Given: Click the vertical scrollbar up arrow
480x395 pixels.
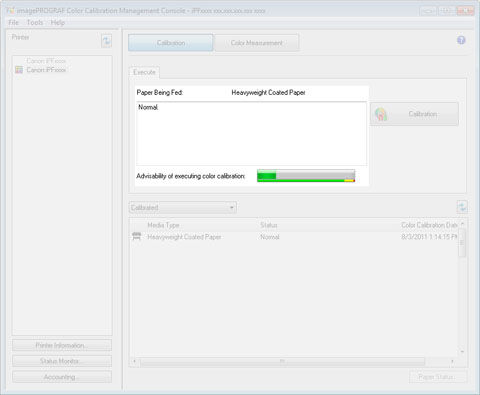Looking at the screenshot, I should tap(462, 224).
